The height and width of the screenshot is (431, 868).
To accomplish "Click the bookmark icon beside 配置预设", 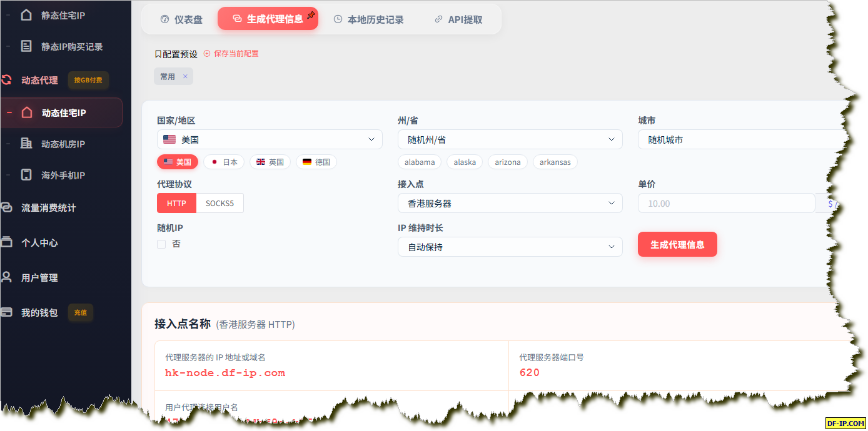I will tap(158, 54).
